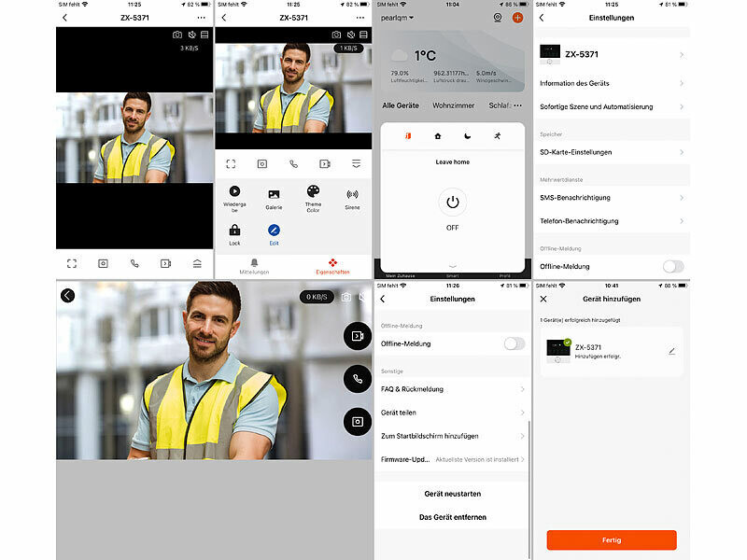This screenshot has width=747, height=560.
Task: Tap screenshot icon in the 3 KB/S live view toolbar
Action: 103,263
